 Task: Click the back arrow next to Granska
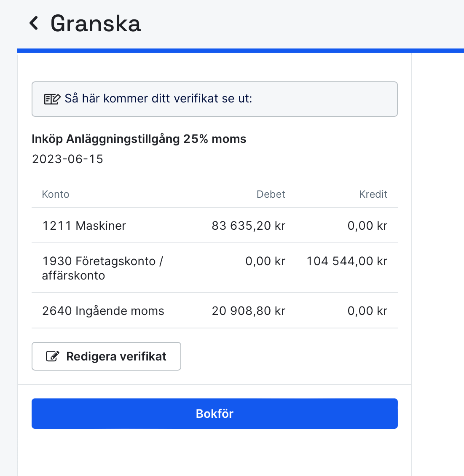(34, 24)
